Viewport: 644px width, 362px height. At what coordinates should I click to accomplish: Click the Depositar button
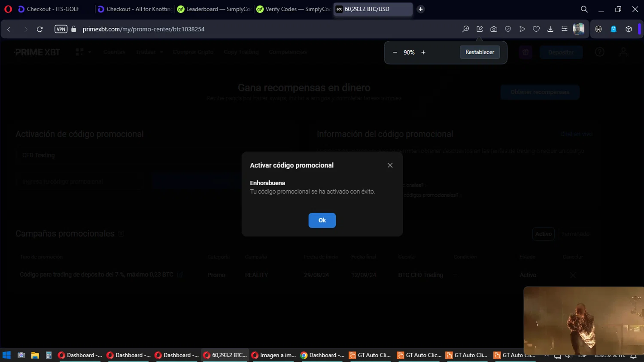click(561, 52)
